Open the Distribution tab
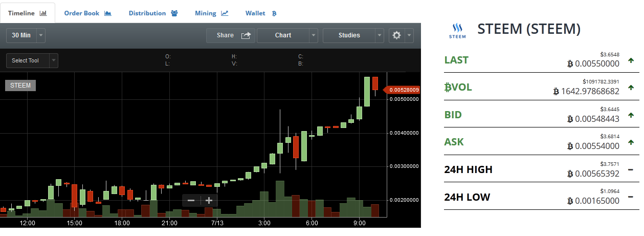644x236 pixels. 153,13
